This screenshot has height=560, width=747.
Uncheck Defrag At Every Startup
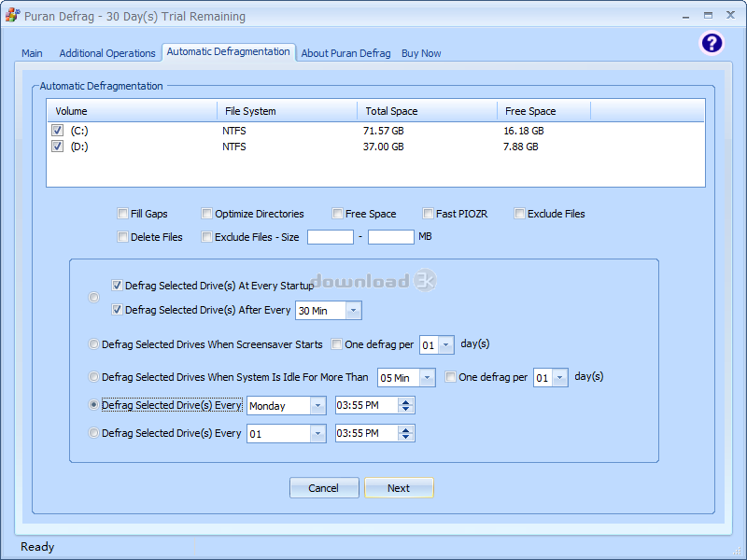[x=117, y=286]
